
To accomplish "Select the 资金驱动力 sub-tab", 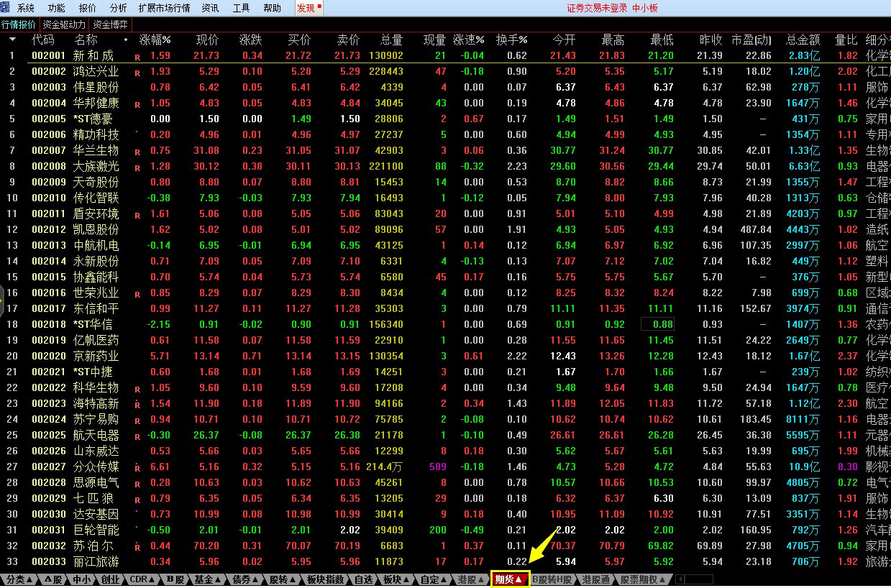I will 63,24.
